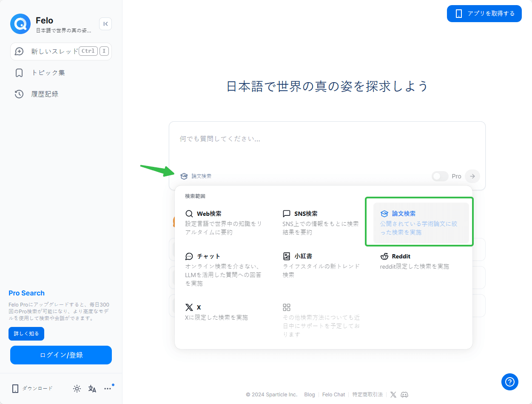Open the 特定商取引法 footer link
Viewport: 532px width, 404px height.
coord(367,395)
